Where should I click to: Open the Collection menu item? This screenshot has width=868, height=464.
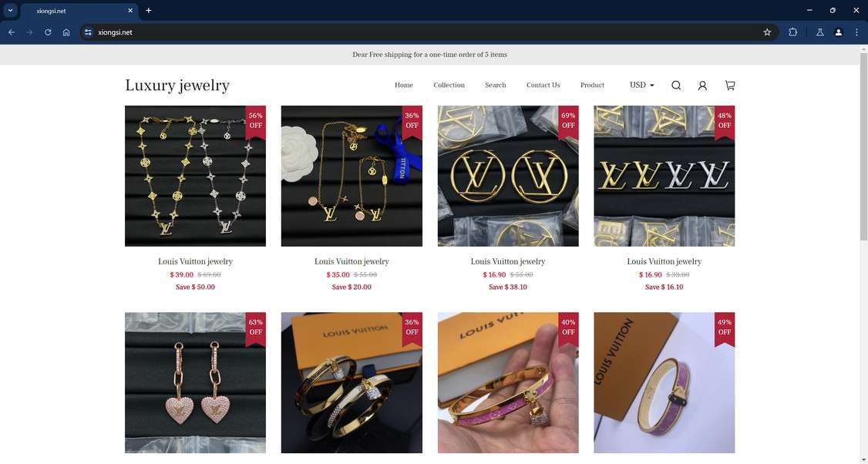pos(449,85)
